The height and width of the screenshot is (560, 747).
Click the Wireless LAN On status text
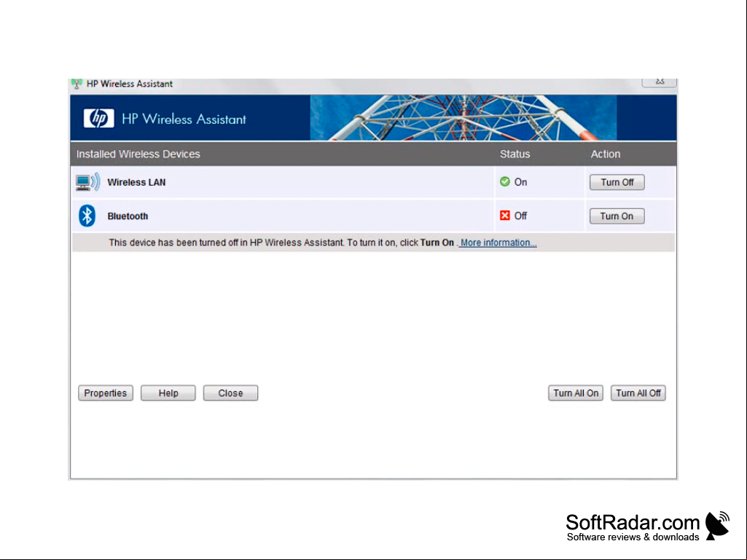tap(520, 182)
